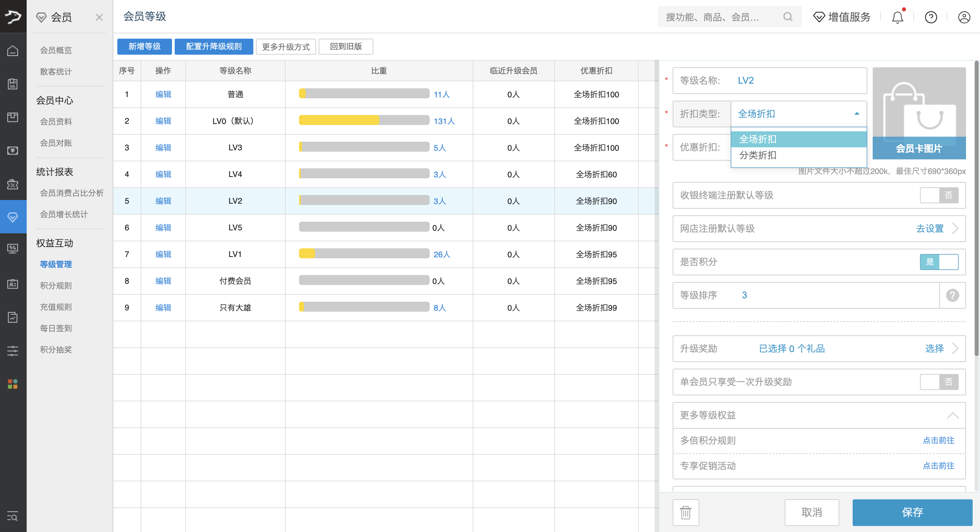Click 去设置 link
Image resolution: width=980 pixels, height=532 pixels.
(x=930, y=229)
